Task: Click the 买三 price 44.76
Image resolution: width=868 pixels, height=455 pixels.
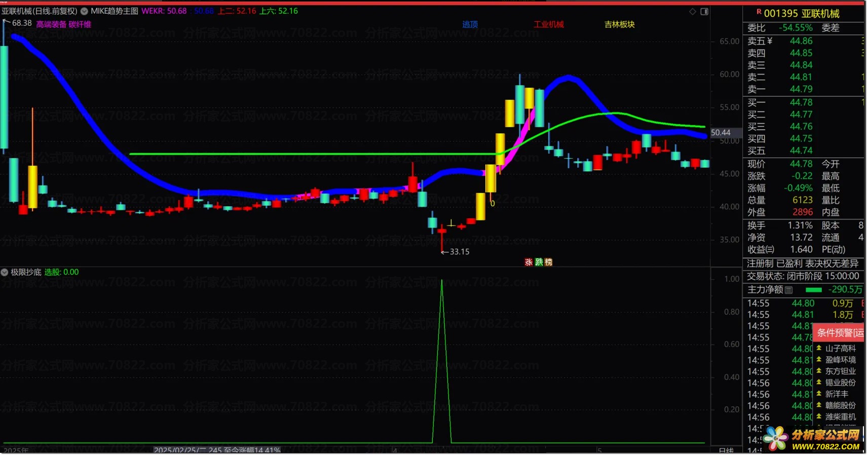Action: point(801,127)
